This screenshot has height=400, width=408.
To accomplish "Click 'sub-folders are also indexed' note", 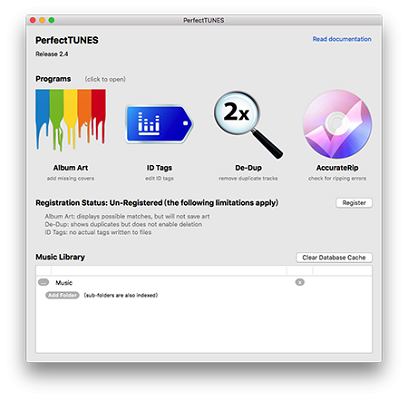I will pyautogui.click(x=121, y=295).
